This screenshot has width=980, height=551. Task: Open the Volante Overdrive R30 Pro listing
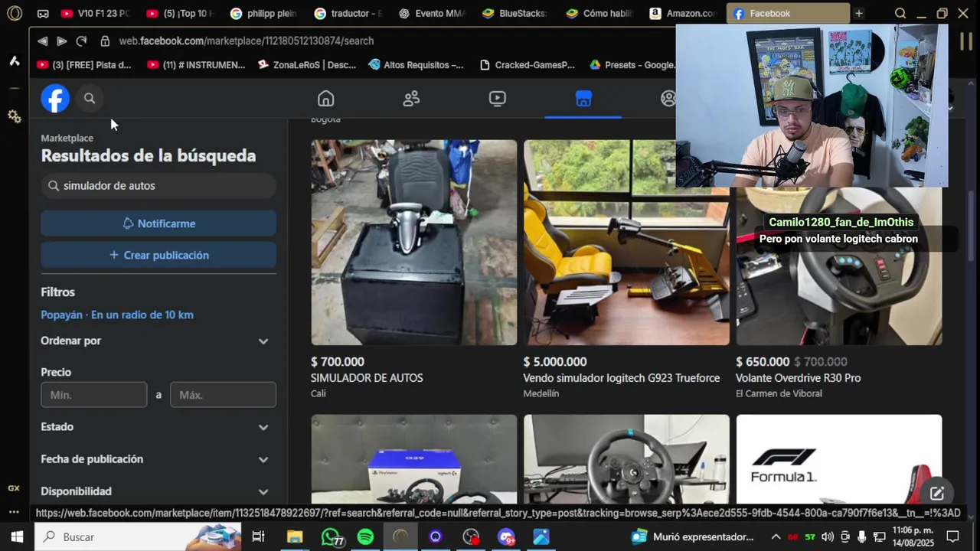pos(839,266)
